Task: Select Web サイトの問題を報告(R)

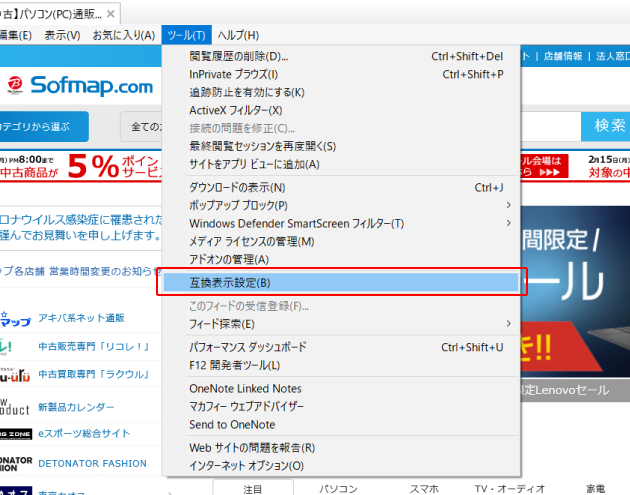Action: point(341,448)
